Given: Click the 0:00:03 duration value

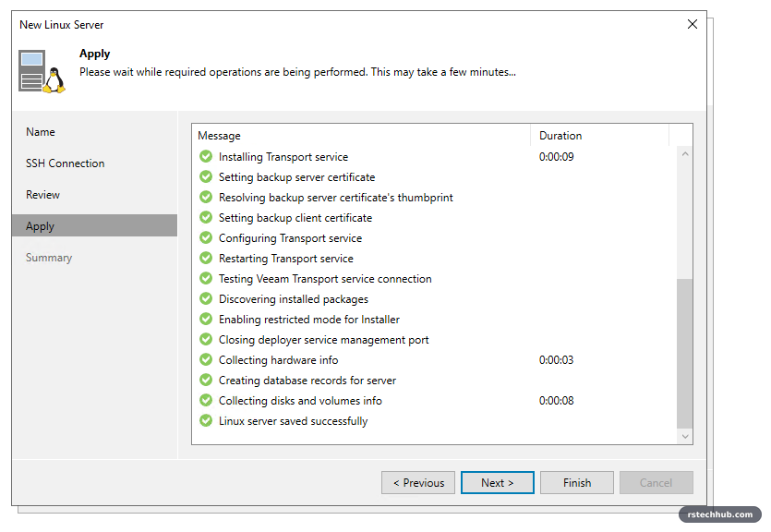Looking at the screenshot, I should pyautogui.click(x=556, y=360).
